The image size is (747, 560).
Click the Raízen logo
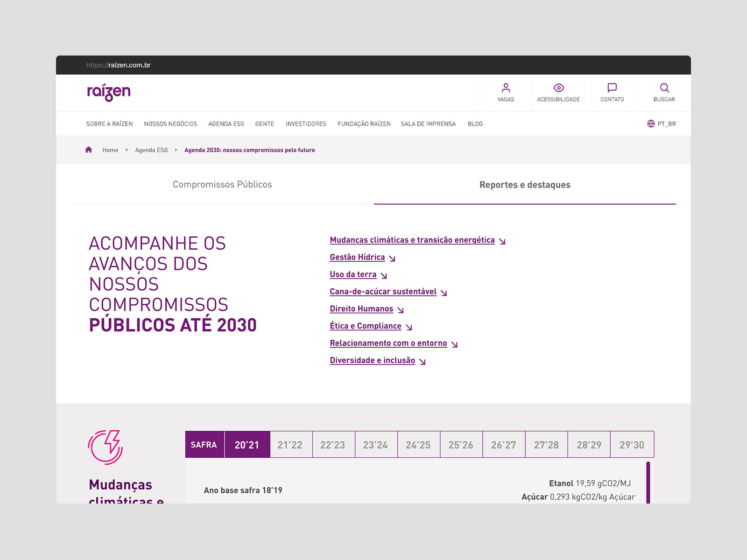coord(108,92)
